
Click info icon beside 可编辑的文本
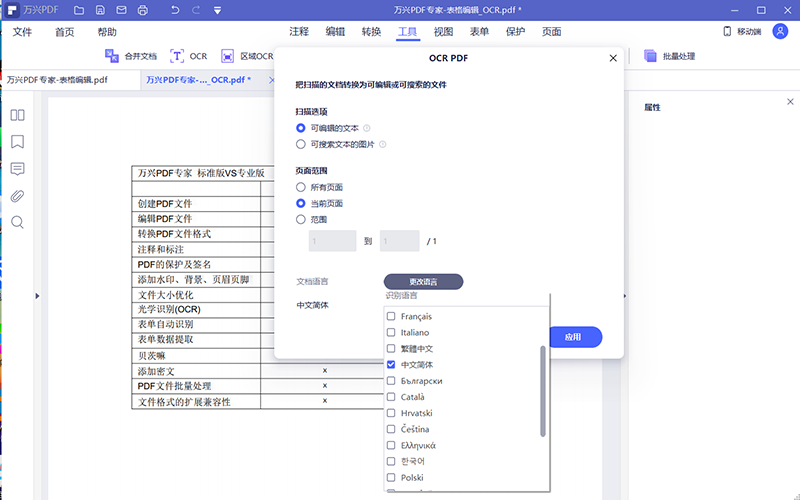pos(366,128)
